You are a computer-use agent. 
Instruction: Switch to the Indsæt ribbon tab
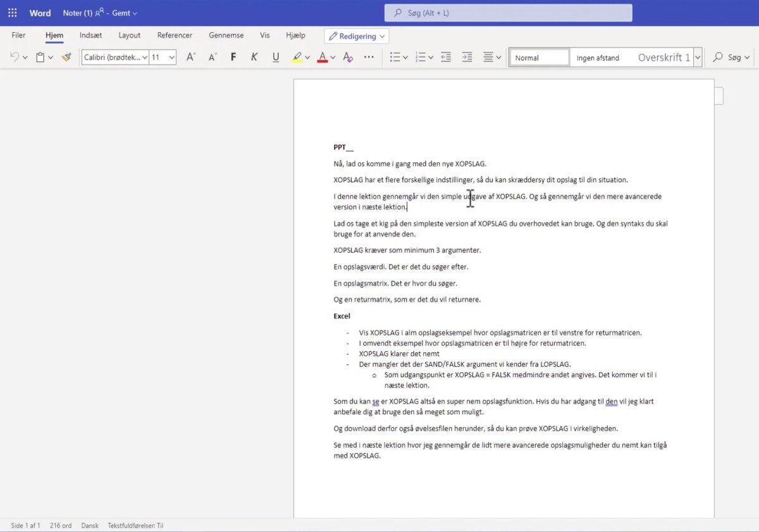click(x=90, y=35)
